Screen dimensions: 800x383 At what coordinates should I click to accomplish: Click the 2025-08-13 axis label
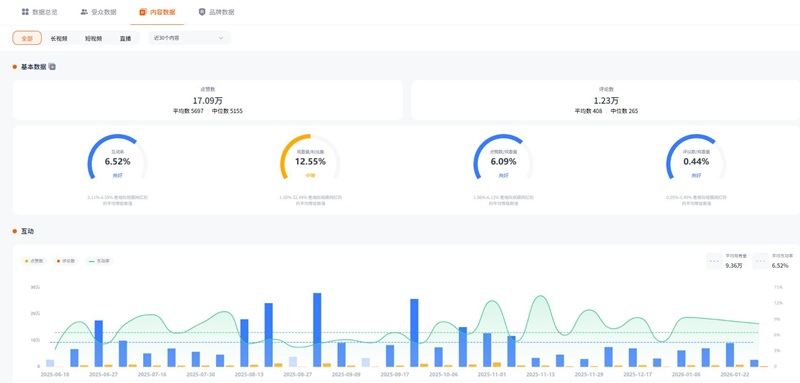pos(249,374)
